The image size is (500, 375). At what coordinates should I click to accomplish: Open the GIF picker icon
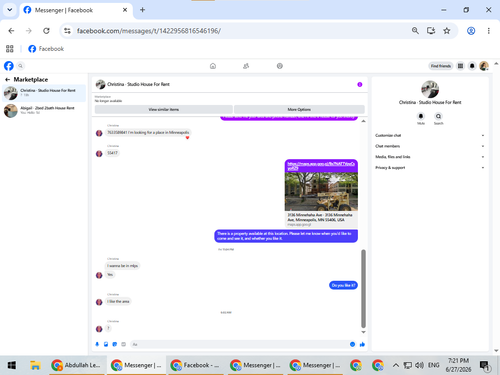coord(123,344)
